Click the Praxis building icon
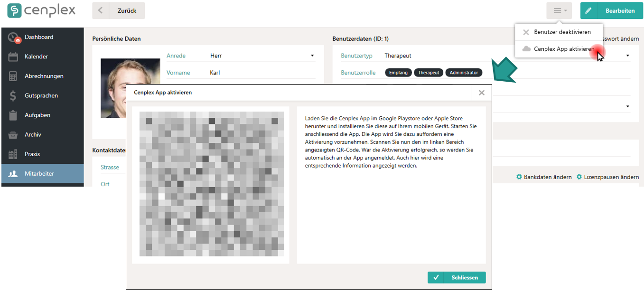 tap(13, 154)
